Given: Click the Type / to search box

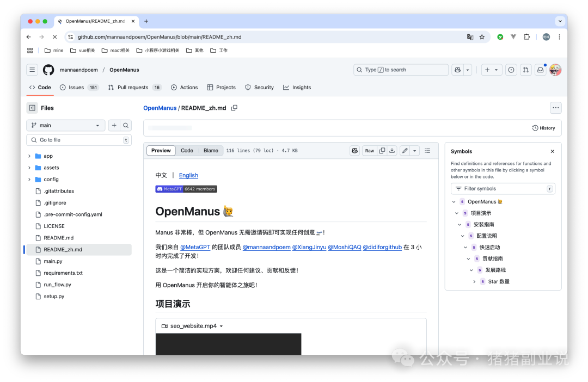Looking at the screenshot, I should click(401, 70).
